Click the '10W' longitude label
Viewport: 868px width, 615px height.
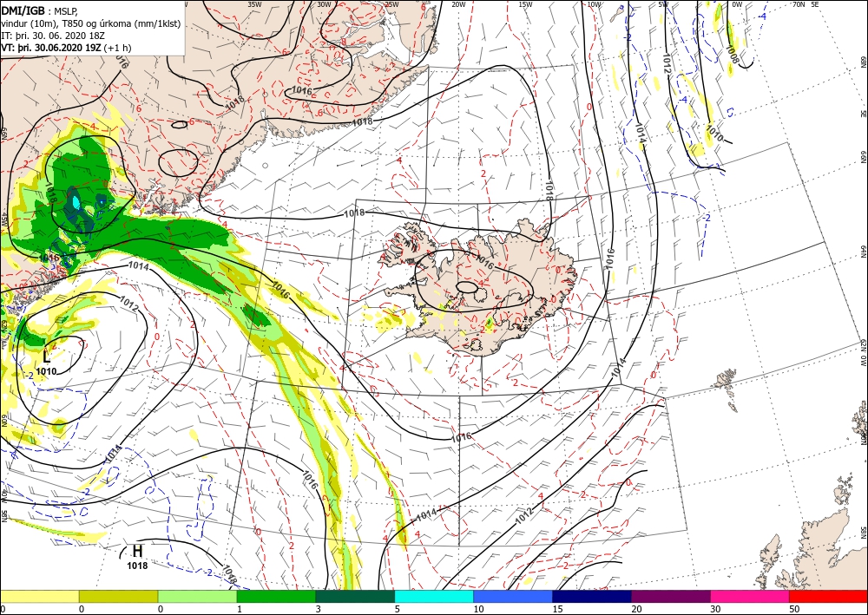pyautogui.click(x=594, y=4)
